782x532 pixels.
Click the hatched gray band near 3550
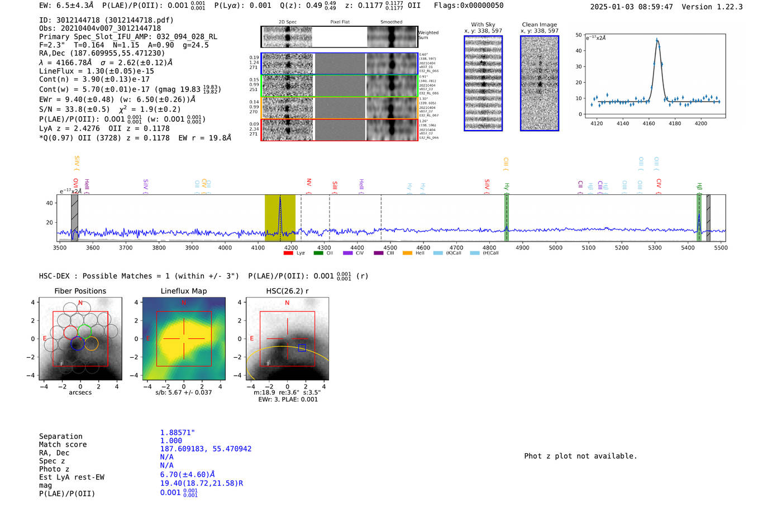pyautogui.click(x=74, y=218)
